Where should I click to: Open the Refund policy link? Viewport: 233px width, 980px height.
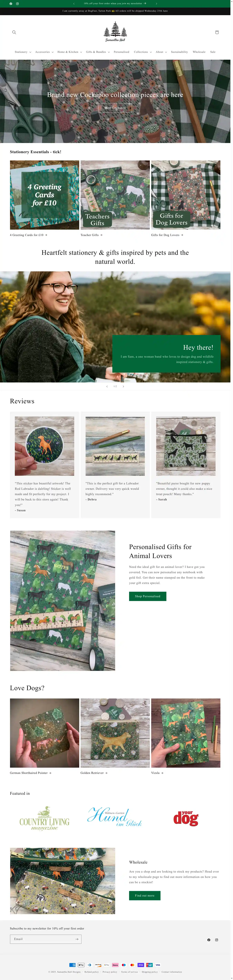pyautogui.click(x=92, y=972)
